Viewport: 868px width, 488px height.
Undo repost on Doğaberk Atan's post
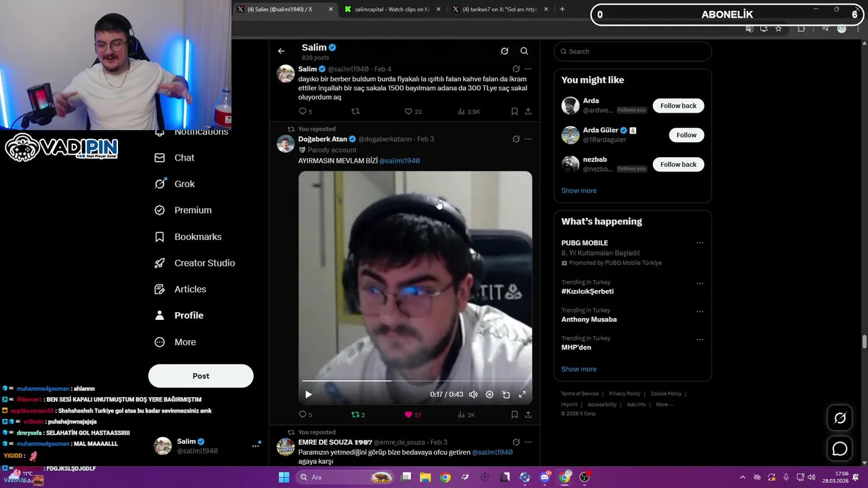point(357,414)
